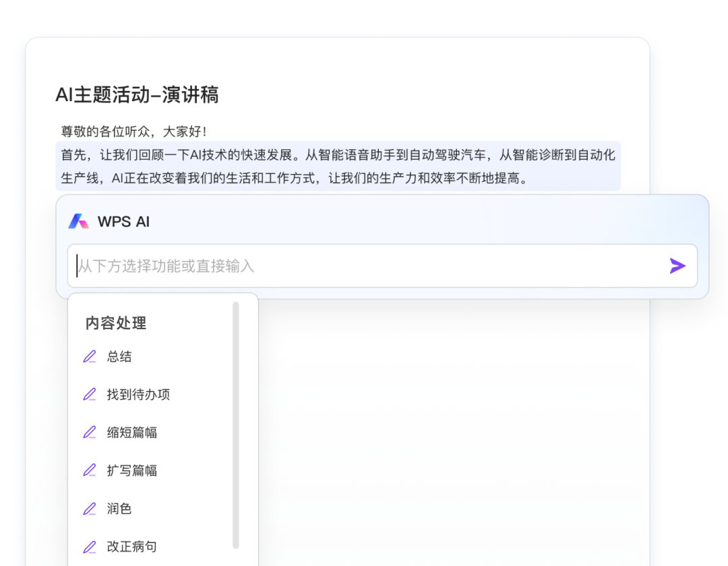
Task: Click the function list vertical scrollbar
Action: 236,425
